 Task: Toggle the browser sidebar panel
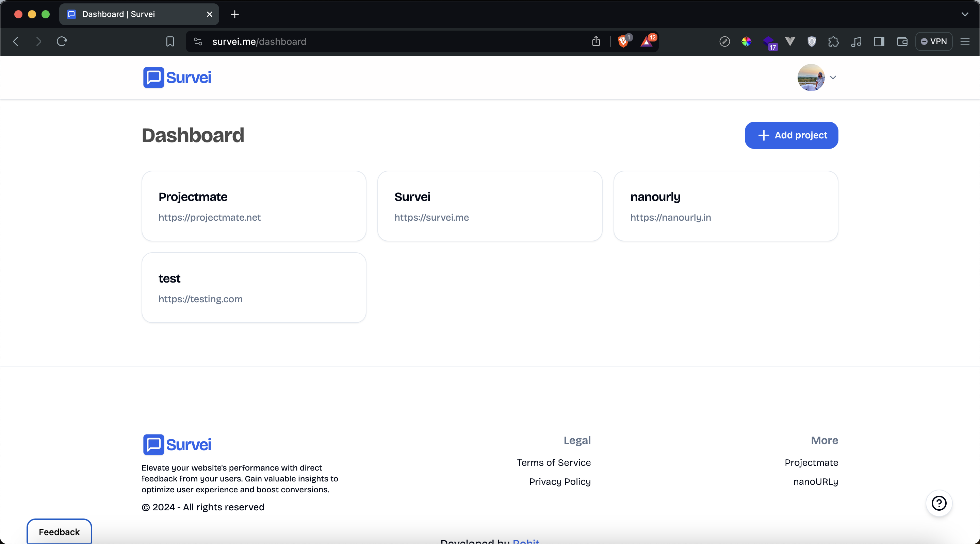point(879,41)
